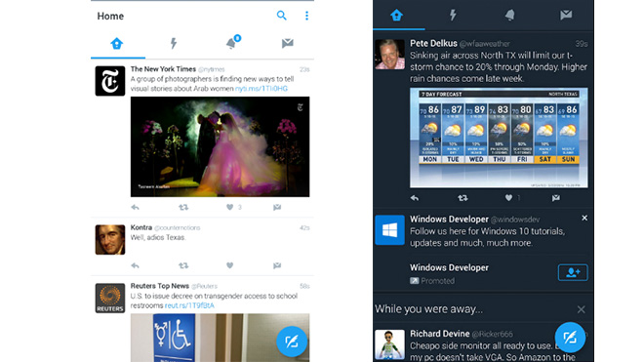Retweet Pete Delkus tweet
The image size is (644, 362).
(x=463, y=198)
